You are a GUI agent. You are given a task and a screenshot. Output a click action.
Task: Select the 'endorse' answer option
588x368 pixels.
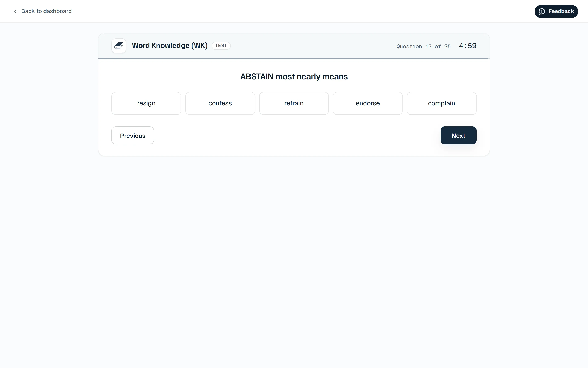[368, 103]
